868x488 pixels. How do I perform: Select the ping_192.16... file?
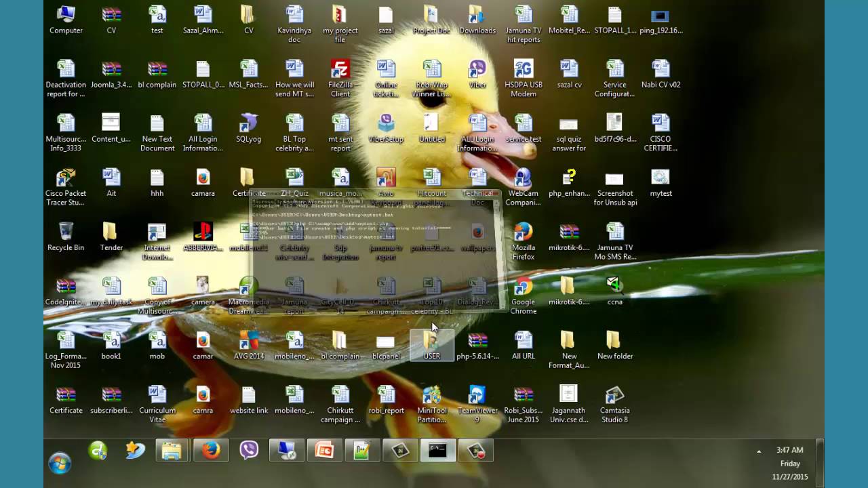click(x=660, y=20)
